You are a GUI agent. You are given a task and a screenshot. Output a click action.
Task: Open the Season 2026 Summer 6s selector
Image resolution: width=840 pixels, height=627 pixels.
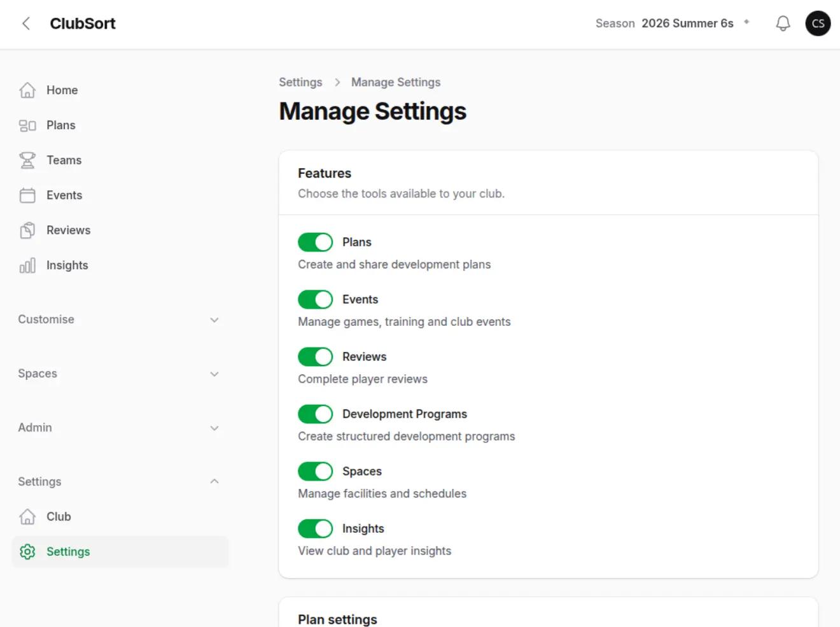(673, 24)
